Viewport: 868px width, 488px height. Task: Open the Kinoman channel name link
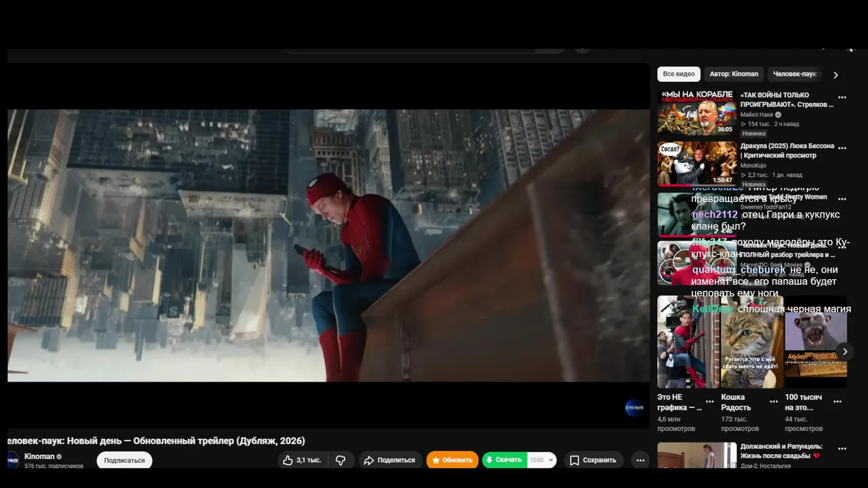[x=39, y=456]
